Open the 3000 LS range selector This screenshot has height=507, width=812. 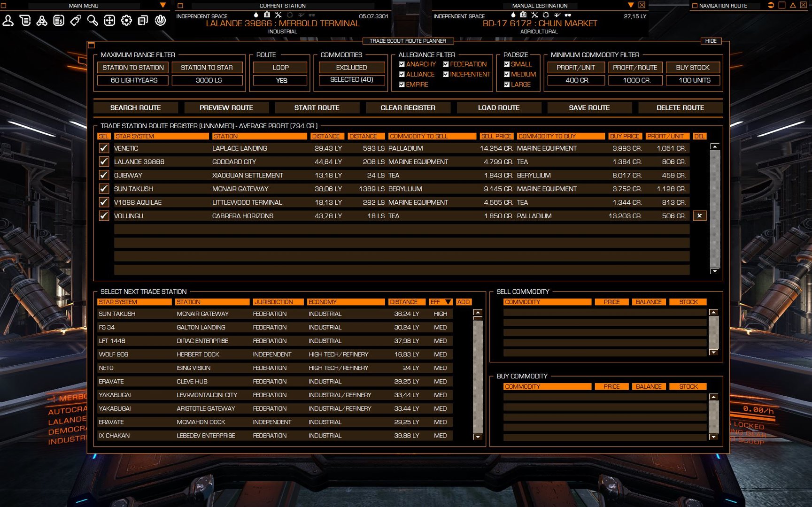point(207,80)
